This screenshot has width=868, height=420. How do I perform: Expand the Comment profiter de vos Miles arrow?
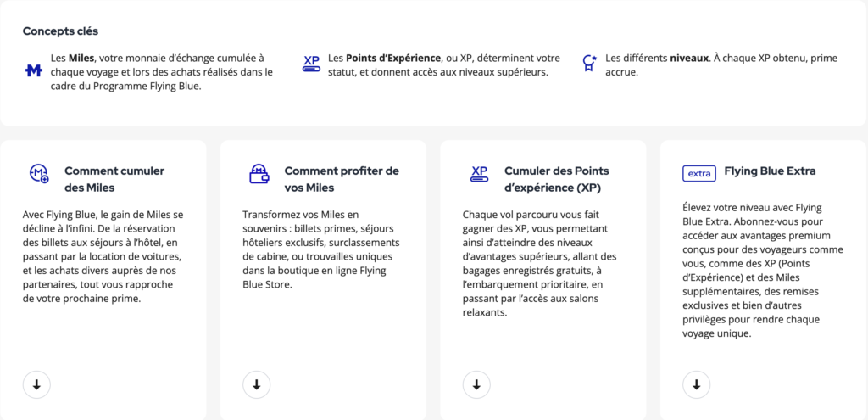coord(257,384)
